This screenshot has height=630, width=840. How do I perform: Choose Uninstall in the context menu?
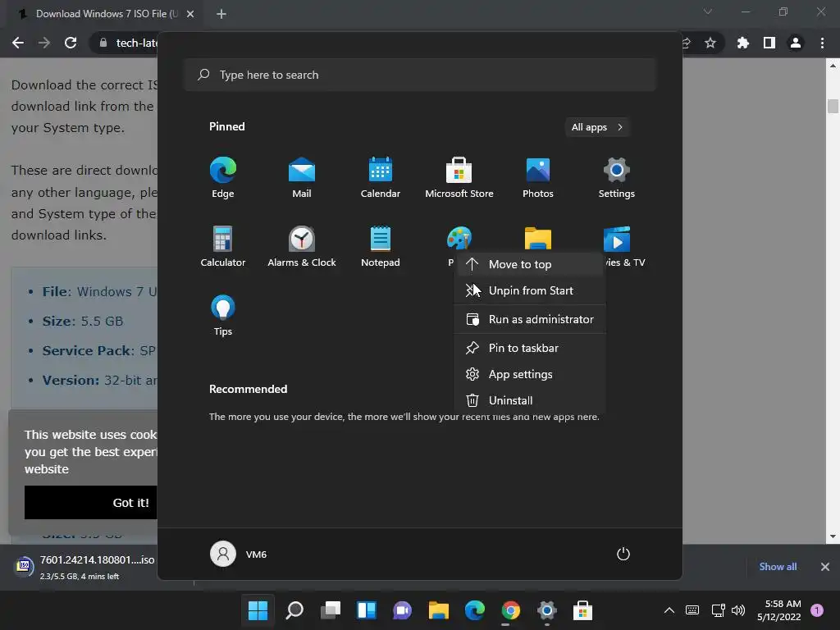click(529, 400)
